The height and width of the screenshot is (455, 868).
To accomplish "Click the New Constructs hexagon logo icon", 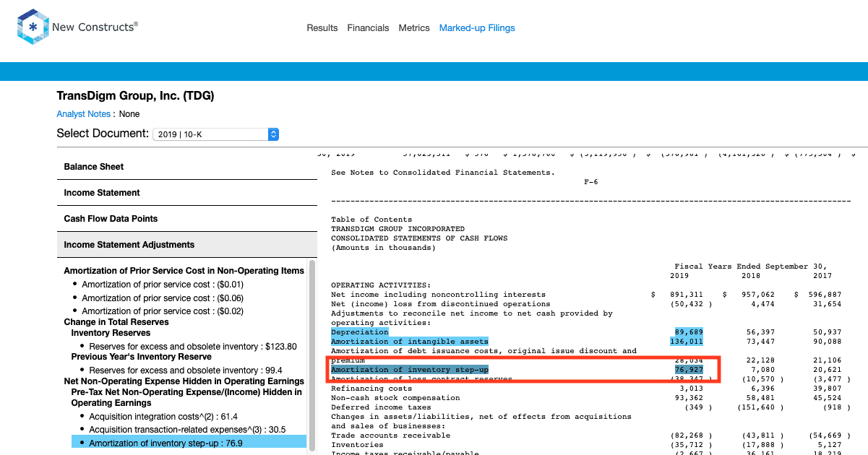I will point(32,27).
